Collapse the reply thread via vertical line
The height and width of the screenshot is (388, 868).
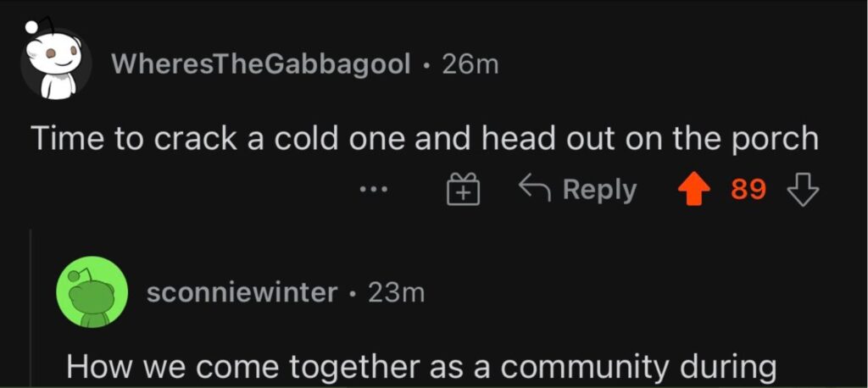tap(31, 308)
